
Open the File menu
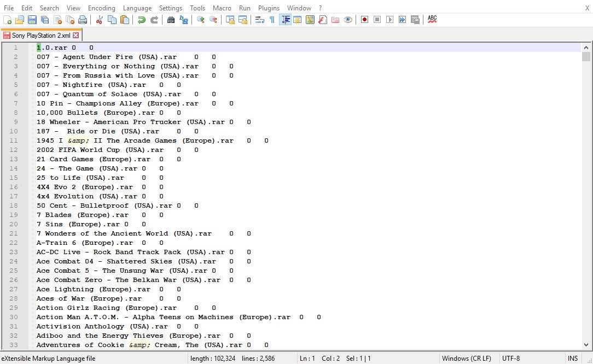pos(9,8)
